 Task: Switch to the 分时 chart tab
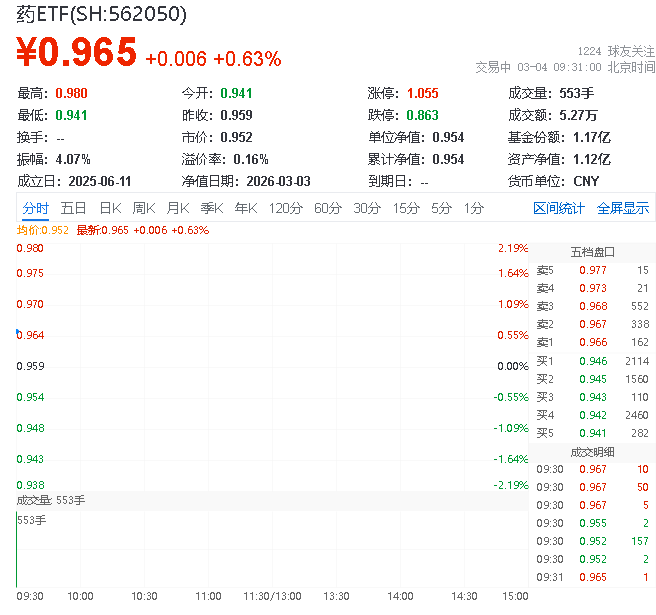click(35, 208)
